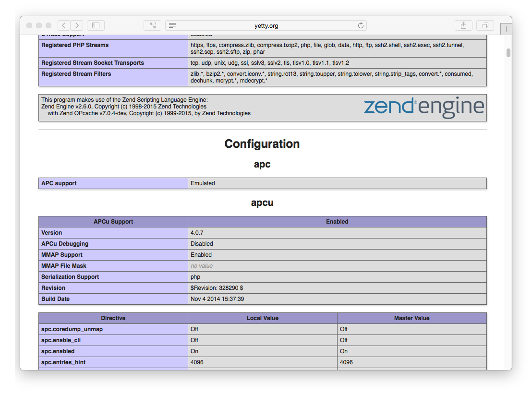The image size is (532, 394).
Task: Click the Registered PHP Streams label
Action: click(75, 45)
